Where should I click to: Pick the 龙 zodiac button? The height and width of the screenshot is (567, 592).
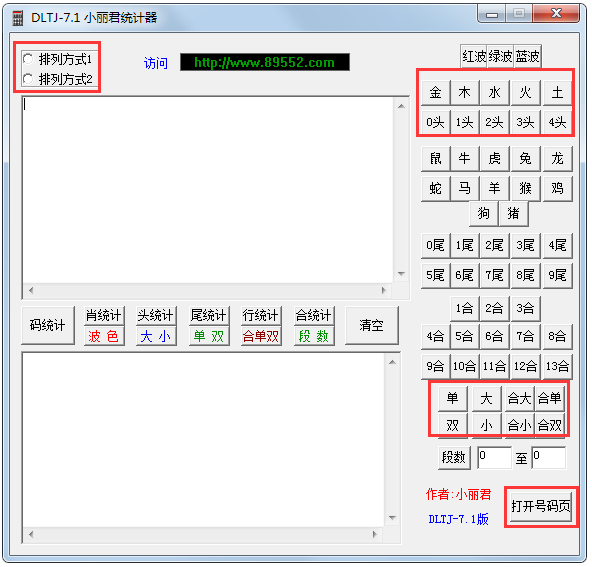[x=557, y=159]
